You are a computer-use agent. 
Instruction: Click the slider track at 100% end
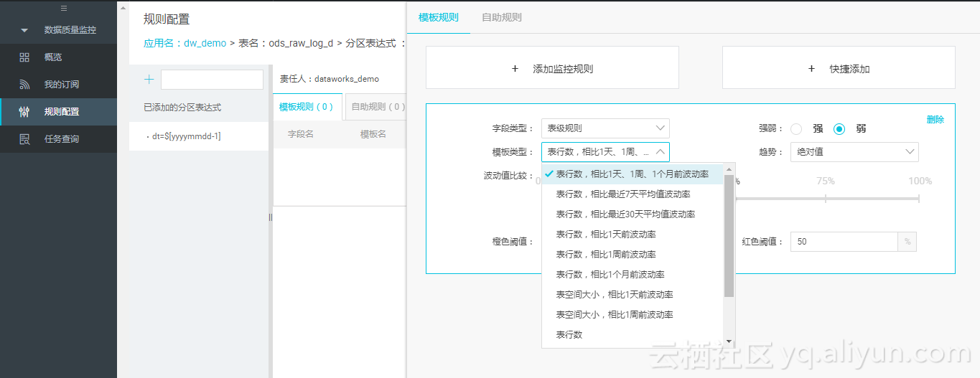(x=919, y=198)
